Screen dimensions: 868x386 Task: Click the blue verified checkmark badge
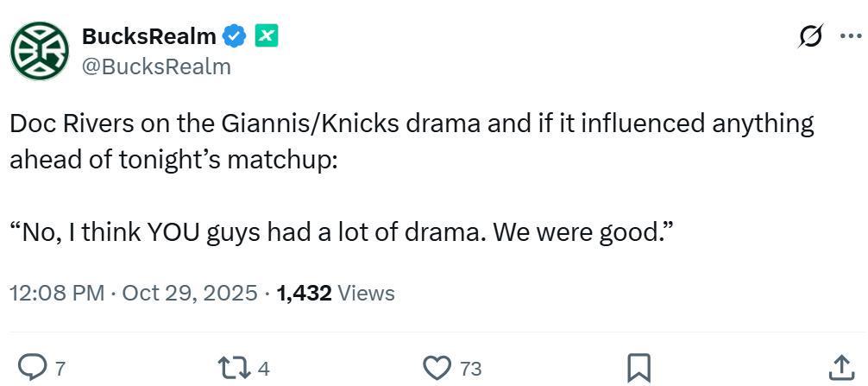(235, 36)
